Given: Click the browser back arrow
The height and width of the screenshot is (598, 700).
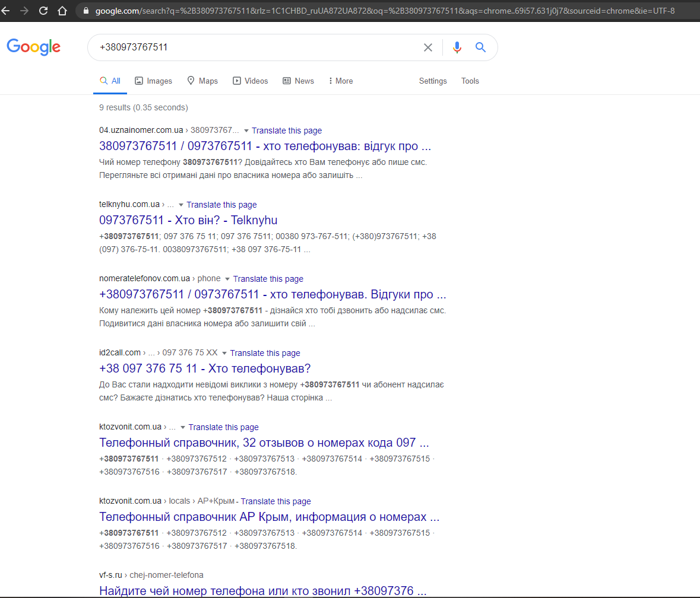Looking at the screenshot, I should click(5, 11).
